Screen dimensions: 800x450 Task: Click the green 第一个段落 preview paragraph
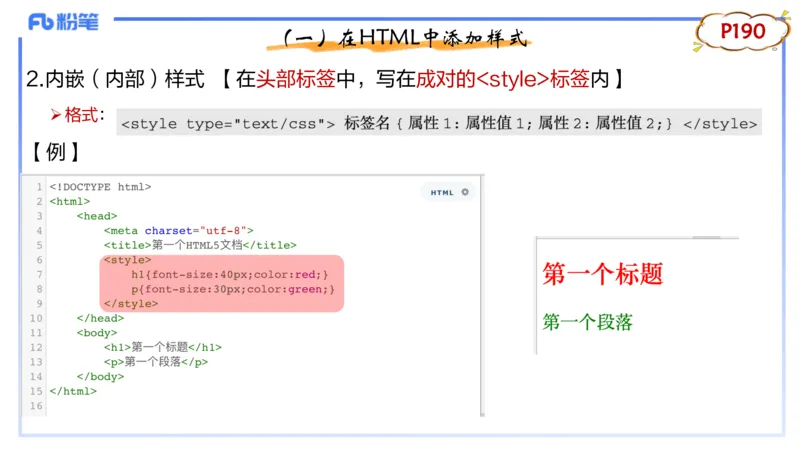click(587, 322)
